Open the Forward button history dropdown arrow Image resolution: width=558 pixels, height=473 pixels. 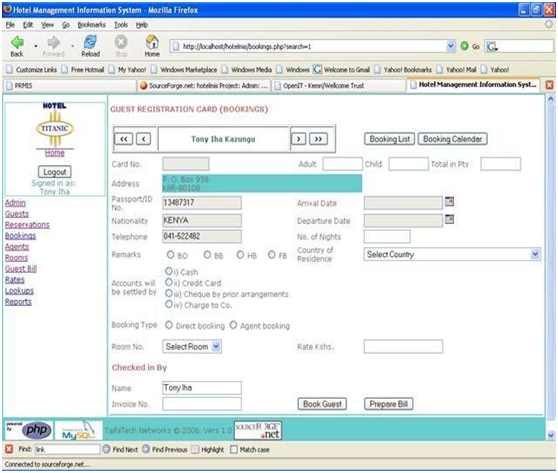[73, 46]
